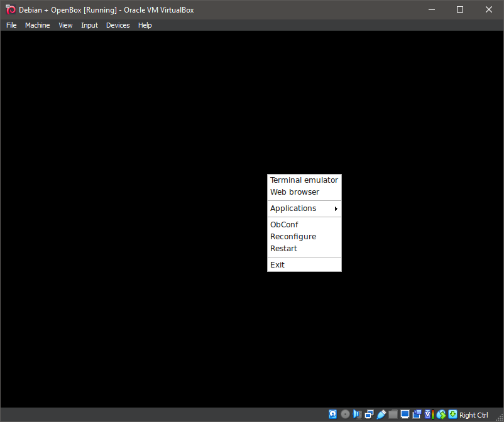Click the network adapters status icon

(x=369, y=414)
